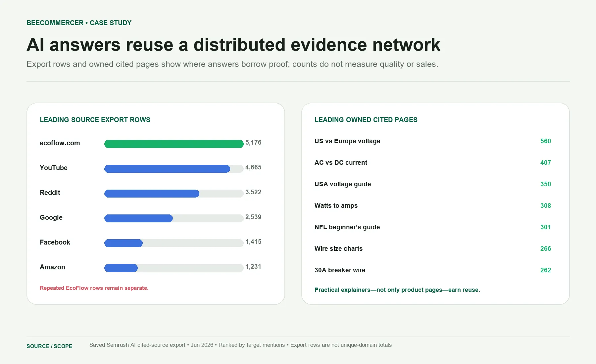Viewport: 596px width, 364px height.
Task: Click the 3,522 row count
Action: coord(253,192)
